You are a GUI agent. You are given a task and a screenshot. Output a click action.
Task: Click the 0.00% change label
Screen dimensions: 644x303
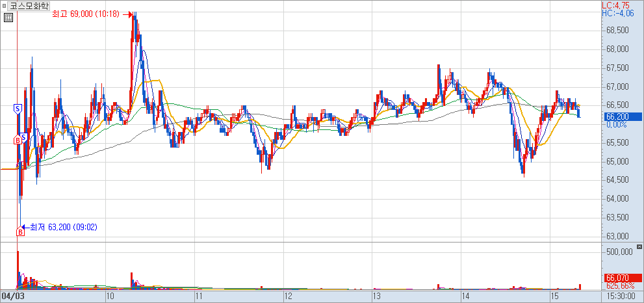pos(617,124)
